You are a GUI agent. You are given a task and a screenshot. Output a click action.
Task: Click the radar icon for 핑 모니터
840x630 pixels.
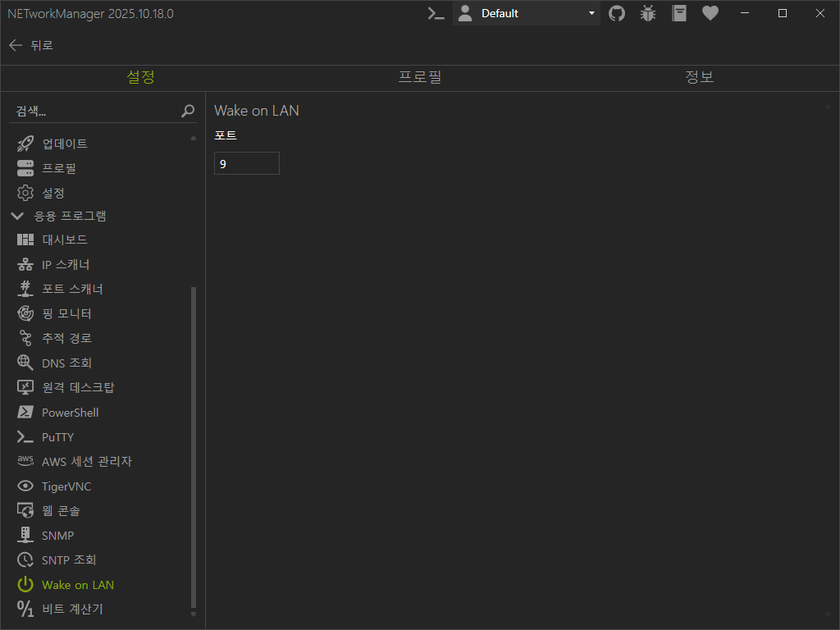click(25, 313)
